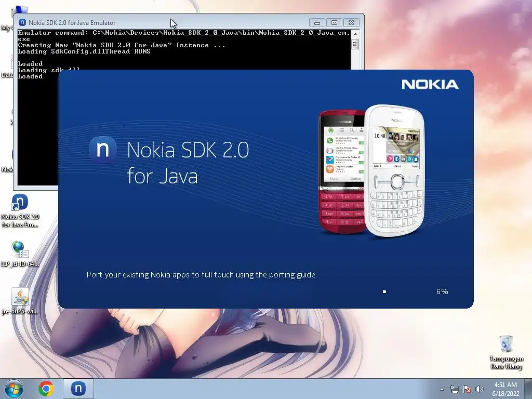The image size is (532, 399).
Task: Open the clock showing 4:51 AM
Action: coord(506,389)
